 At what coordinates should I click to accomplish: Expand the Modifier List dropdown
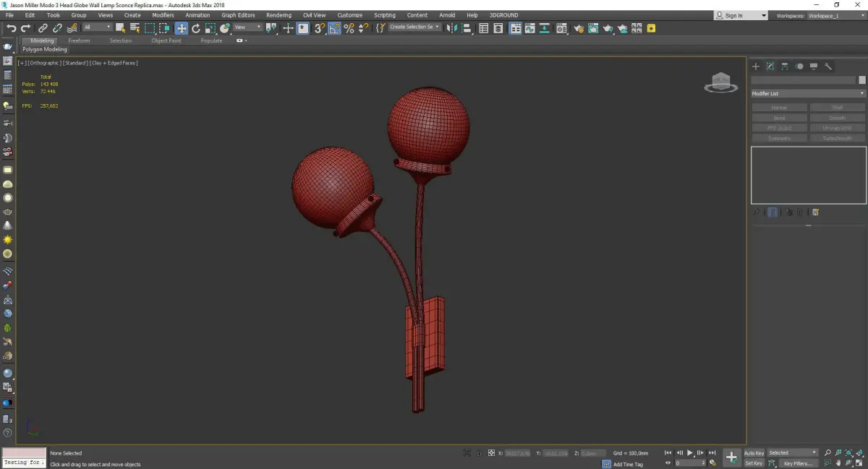808,94
